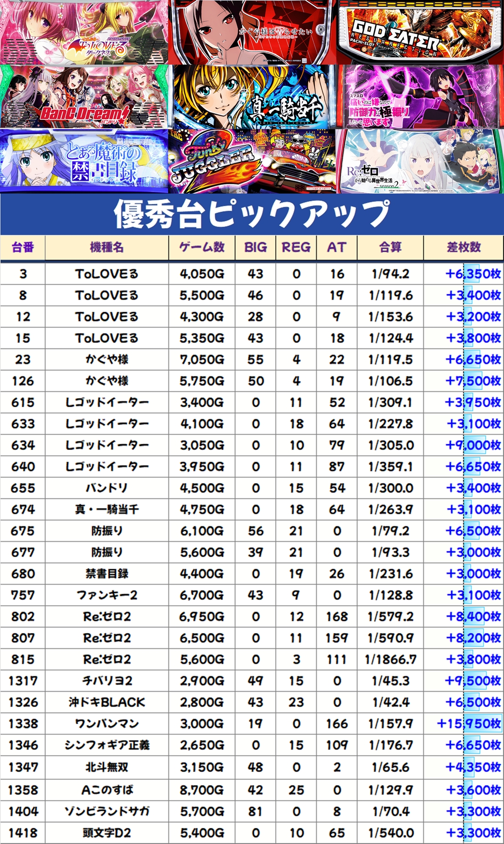504x844 pixels.
Task: Select the 差枚数 column header
Action: tap(463, 248)
